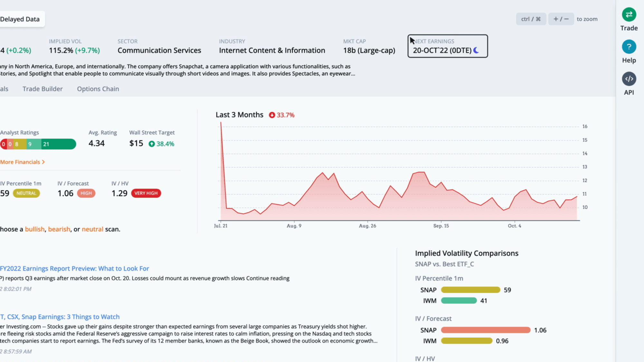644x362 pixels.
Task: Click the 115.2% implied vol value
Action: [x=61, y=50]
